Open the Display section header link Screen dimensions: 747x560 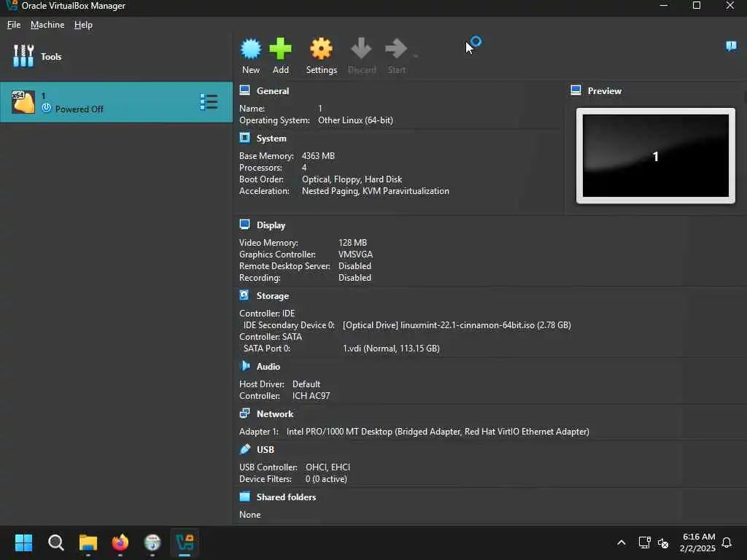[x=271, y=225]
